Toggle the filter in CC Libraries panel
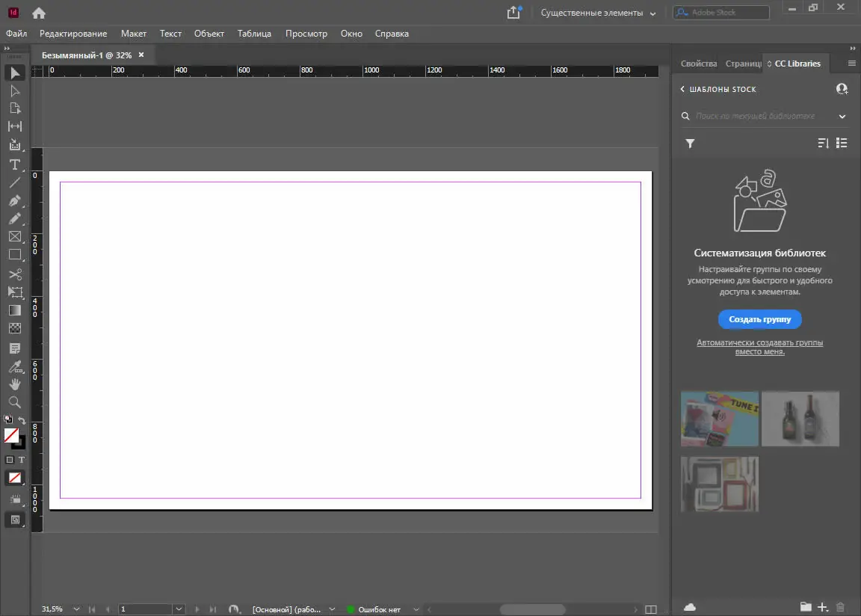Viewport: 861px width, 616px height. point(690,143)
